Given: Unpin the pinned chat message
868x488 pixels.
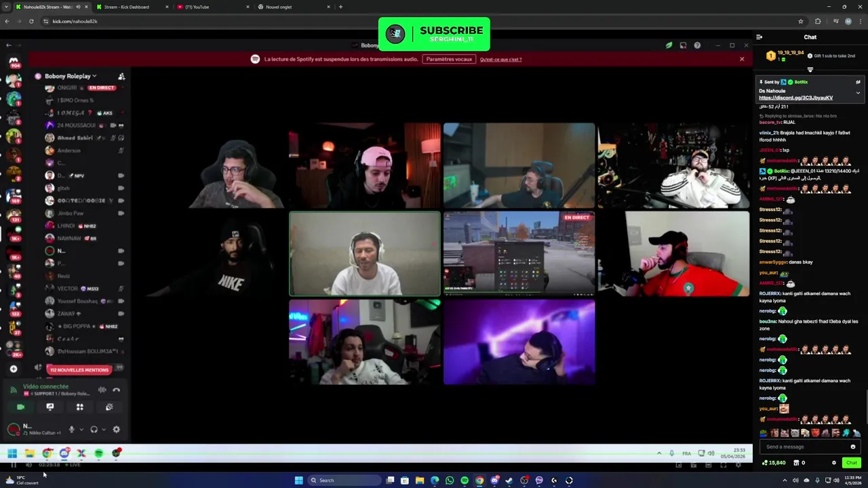Looking at the screenshot, I should (x=858, y=82).
